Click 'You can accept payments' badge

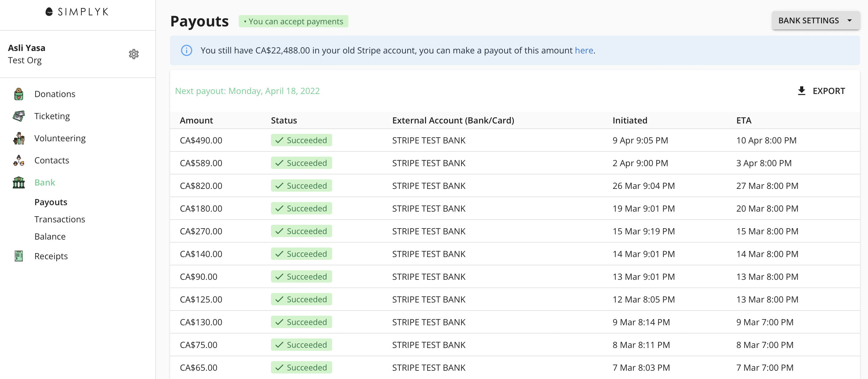[x=293, y=21]
